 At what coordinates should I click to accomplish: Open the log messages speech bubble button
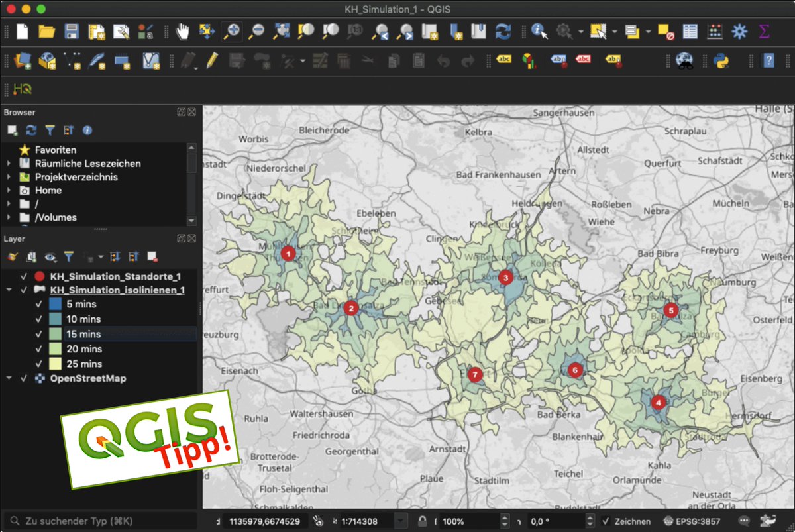[743, 521]
